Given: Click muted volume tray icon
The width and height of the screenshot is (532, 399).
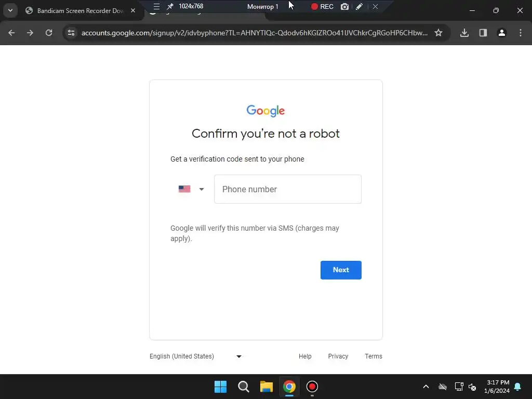Looking at the screenshot, I should coord(472,387).
